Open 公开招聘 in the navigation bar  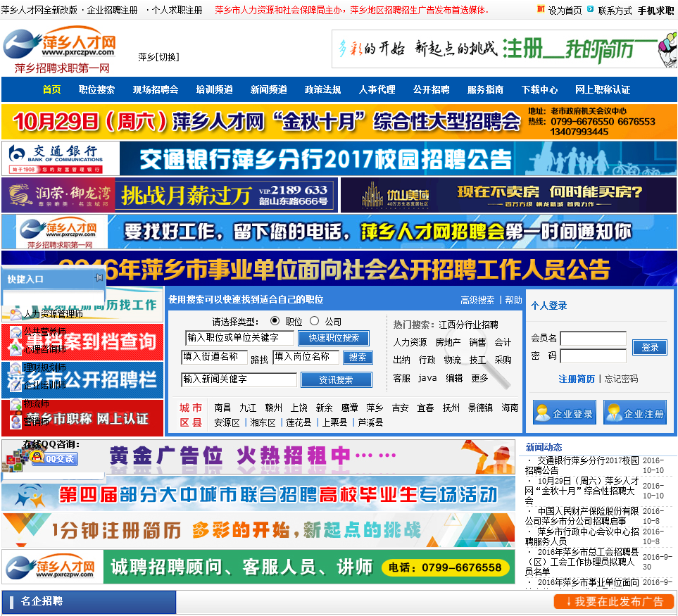coord(431,89)
